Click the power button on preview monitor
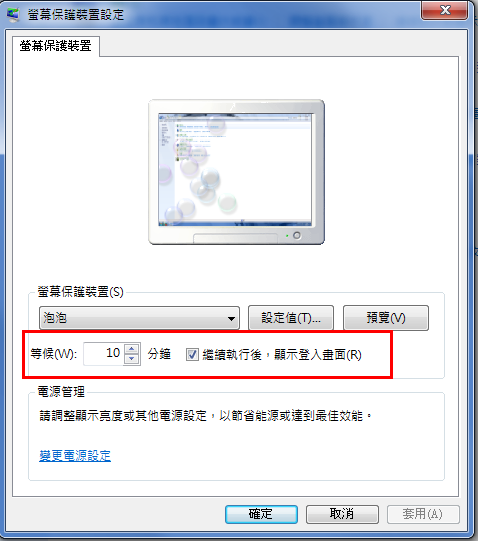The width and height of the screenshot is (478, 541). click(x=297, y=235)
